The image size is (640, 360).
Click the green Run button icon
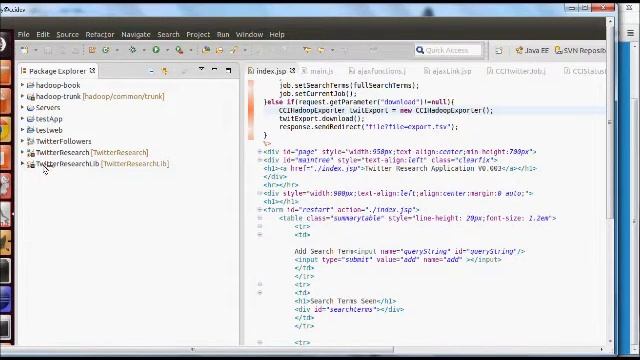[156, 50]
